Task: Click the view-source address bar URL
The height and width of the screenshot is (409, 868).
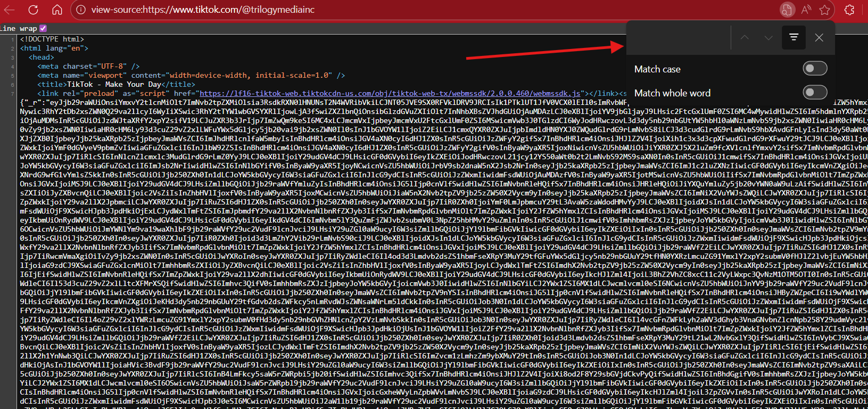Action: [203, 10]
